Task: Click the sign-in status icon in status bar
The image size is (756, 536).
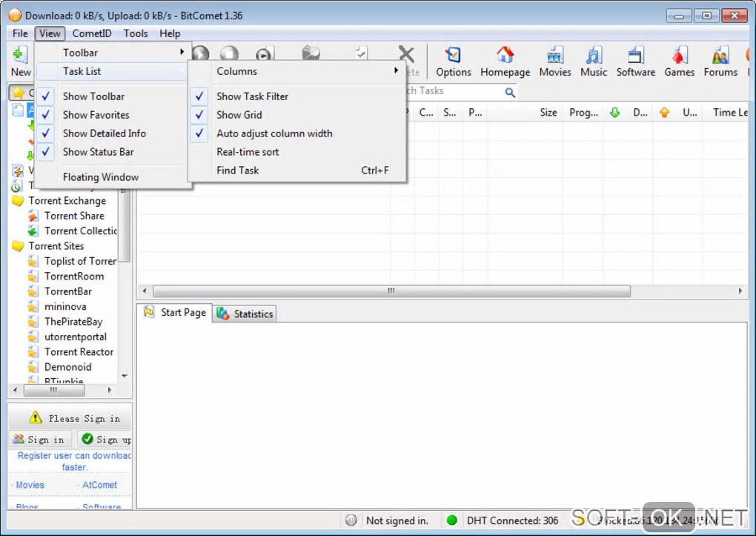Action: (351, 520)
